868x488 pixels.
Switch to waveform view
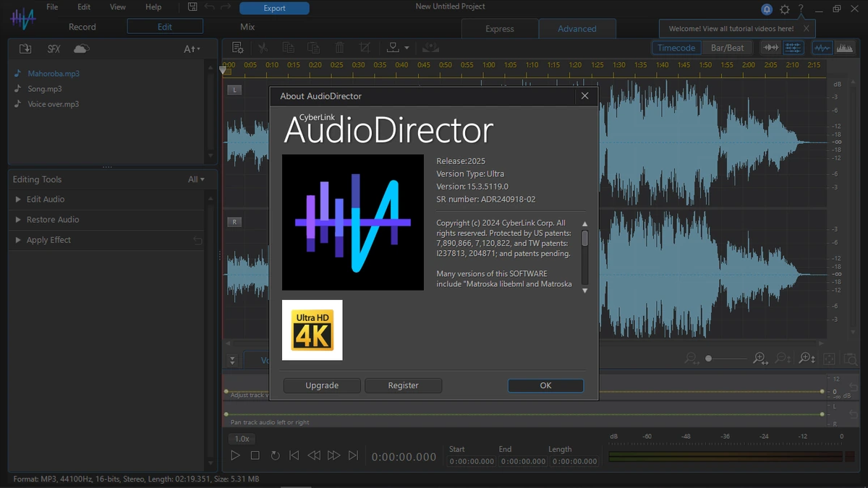[822, 48]
